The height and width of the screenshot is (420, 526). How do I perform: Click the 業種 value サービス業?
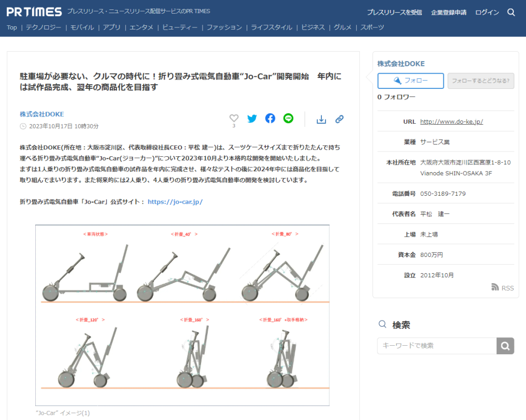pos(435,142)
